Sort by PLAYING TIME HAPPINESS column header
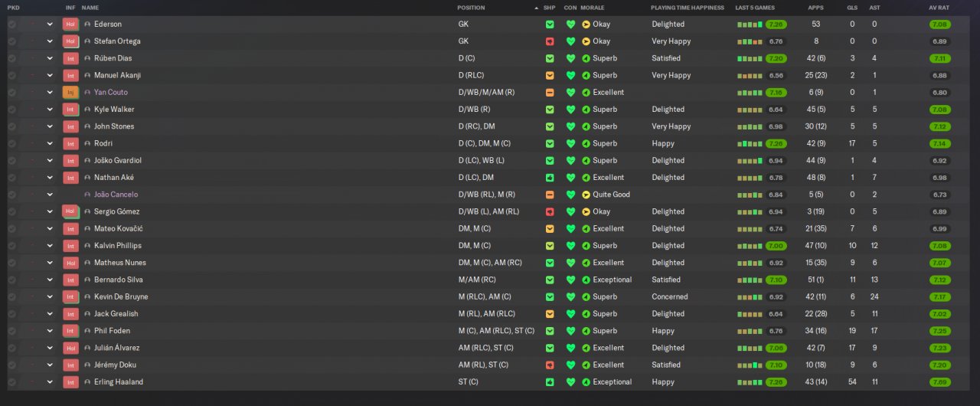Viewport: 980px width, 406px height. pos(687,8)
